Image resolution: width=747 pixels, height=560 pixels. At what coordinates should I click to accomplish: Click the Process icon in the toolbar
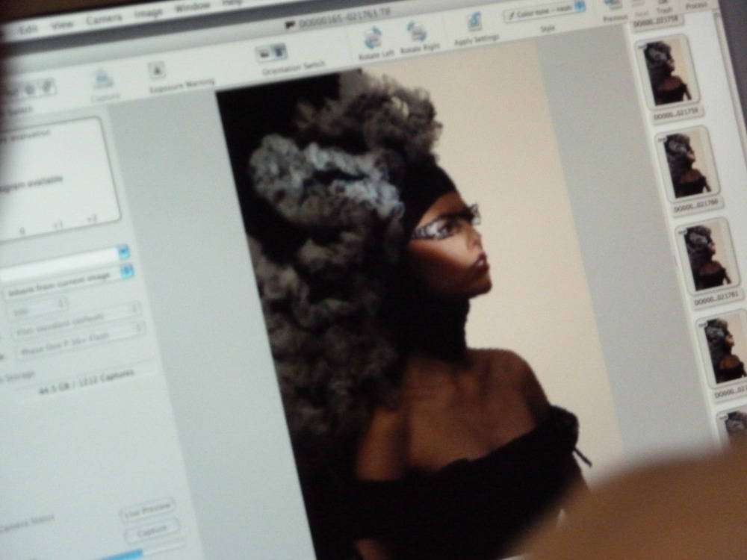696,3
